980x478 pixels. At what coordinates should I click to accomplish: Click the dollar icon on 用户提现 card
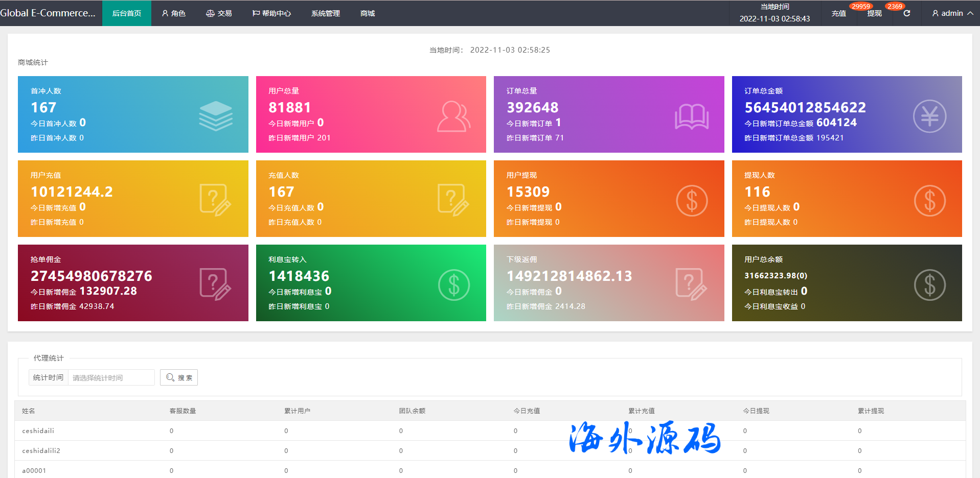tap(691, 201)
